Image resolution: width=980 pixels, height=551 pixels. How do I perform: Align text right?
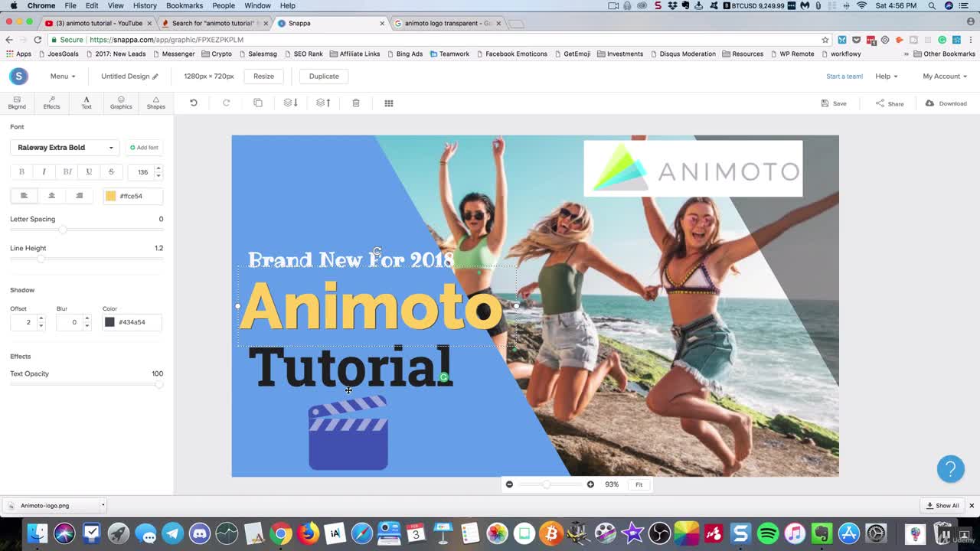(80, 196)
